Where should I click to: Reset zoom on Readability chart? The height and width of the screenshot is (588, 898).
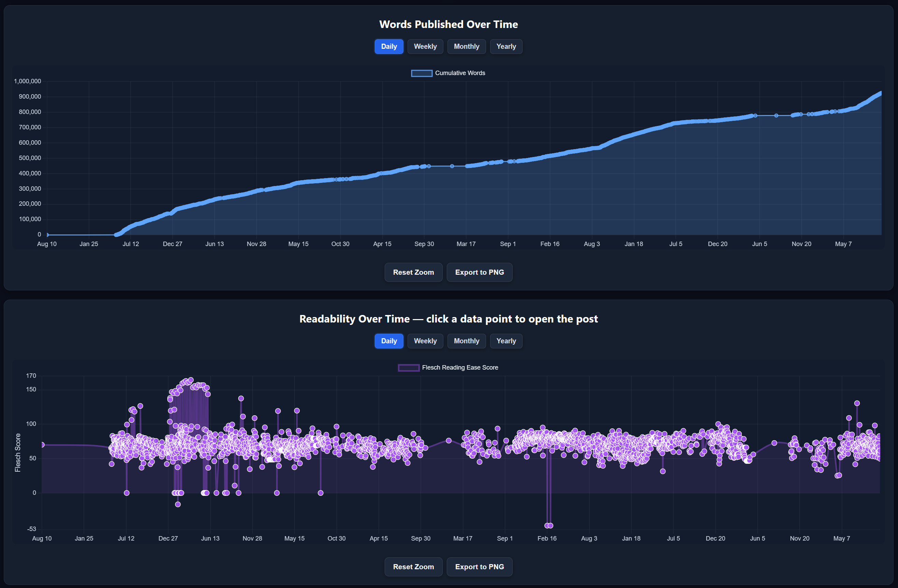(413, 567)
